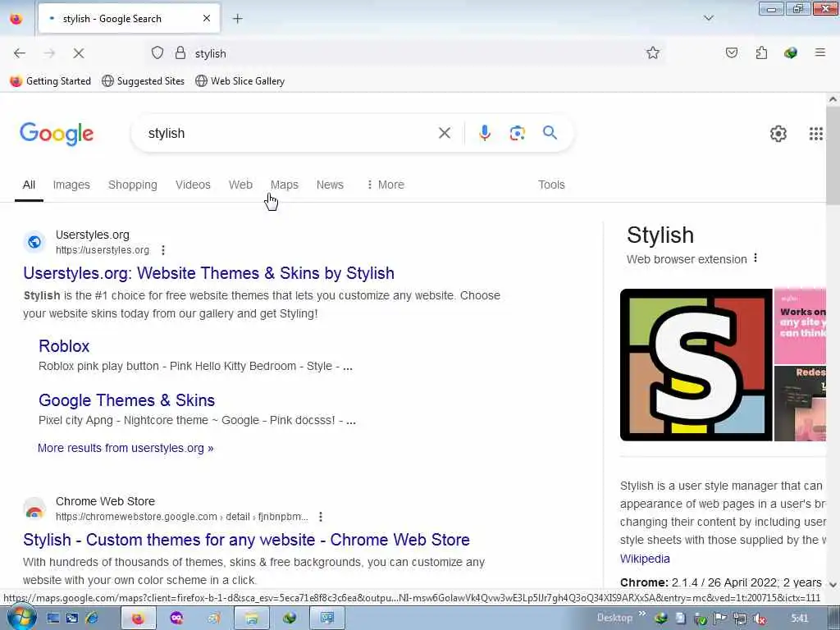
Task: Expand the list all tabs chevron
Action: point(709,18)
